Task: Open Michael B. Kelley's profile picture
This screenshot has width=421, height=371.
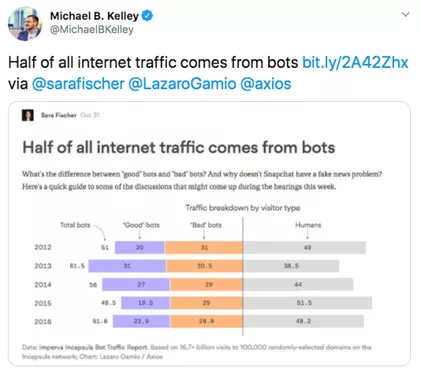Action: click(x=25, y=23)
